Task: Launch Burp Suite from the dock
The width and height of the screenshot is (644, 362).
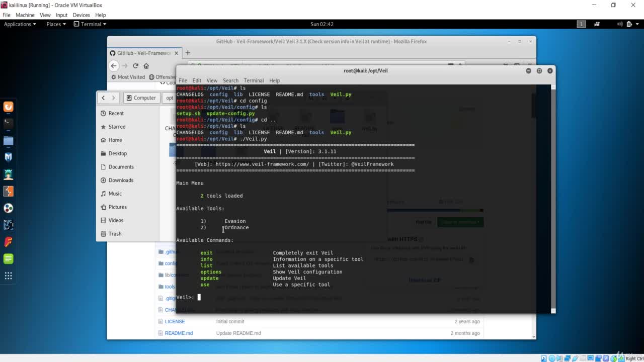Action: (x=8, y=191)
